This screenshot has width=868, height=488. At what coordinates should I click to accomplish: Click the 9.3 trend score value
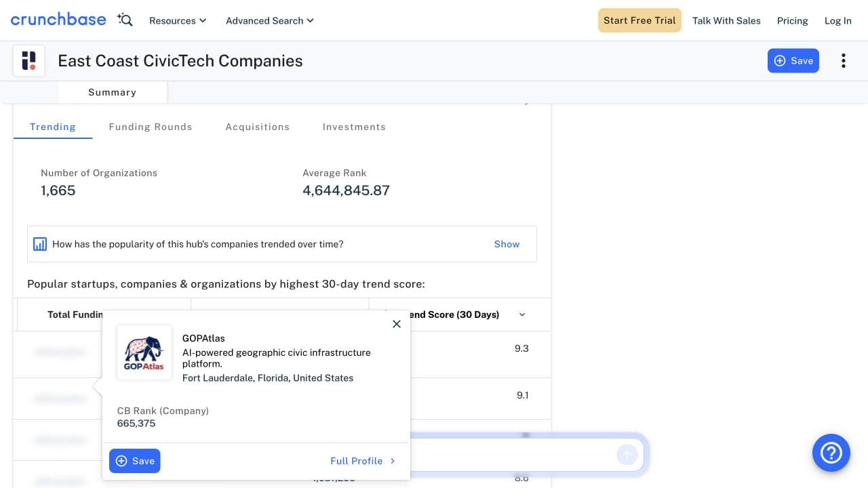pos(521,348)
